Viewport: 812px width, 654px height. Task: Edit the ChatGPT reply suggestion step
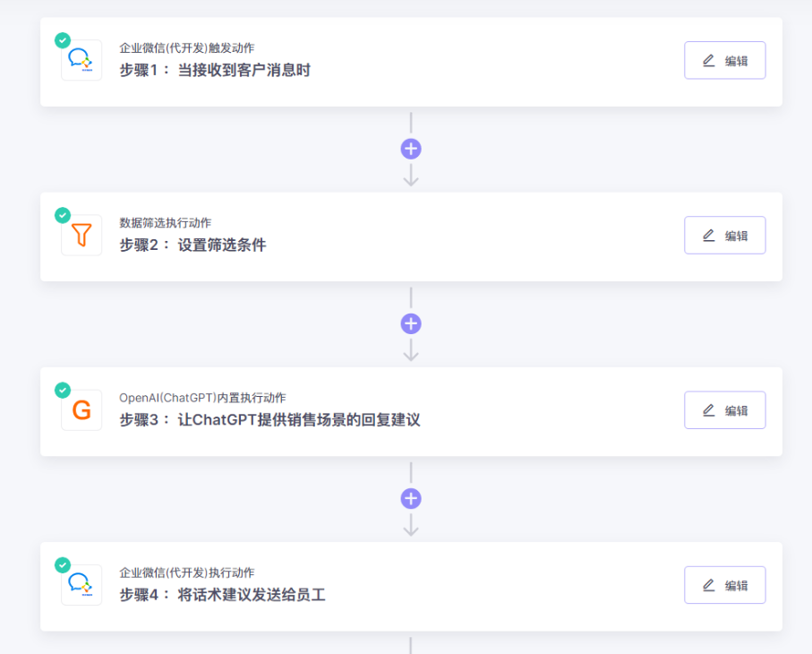[x=724, y=410]
